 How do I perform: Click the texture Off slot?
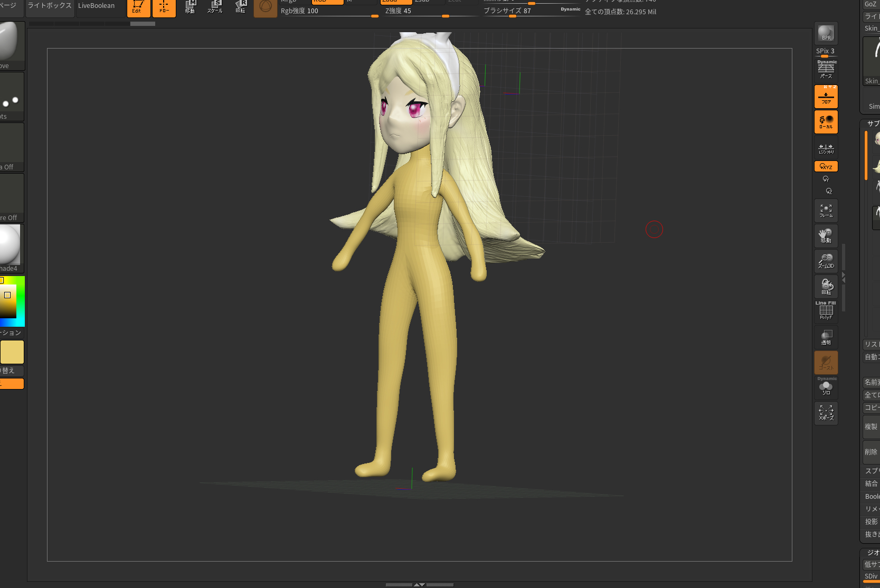[12, 197]
